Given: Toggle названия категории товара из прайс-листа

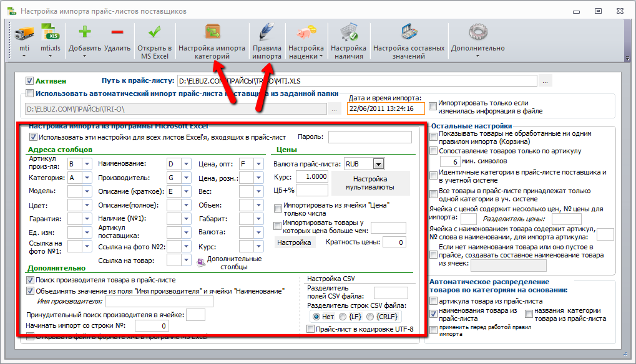Looking at the screenshot, I should 529,314.
